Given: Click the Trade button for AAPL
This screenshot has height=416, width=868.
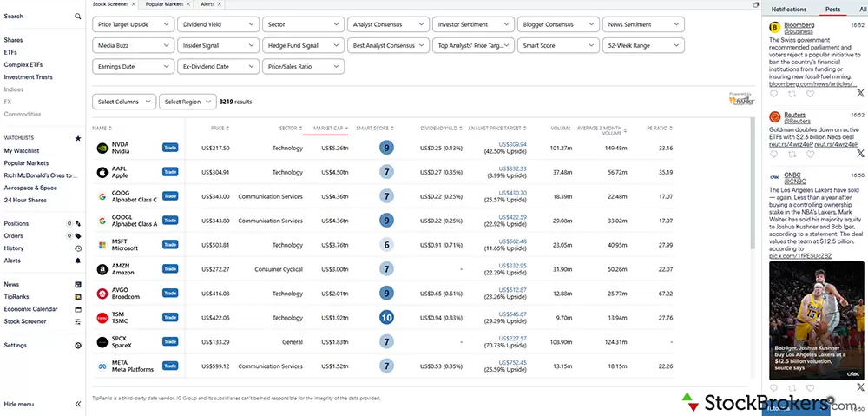Looking at the screenshot, I should (170, 172).
